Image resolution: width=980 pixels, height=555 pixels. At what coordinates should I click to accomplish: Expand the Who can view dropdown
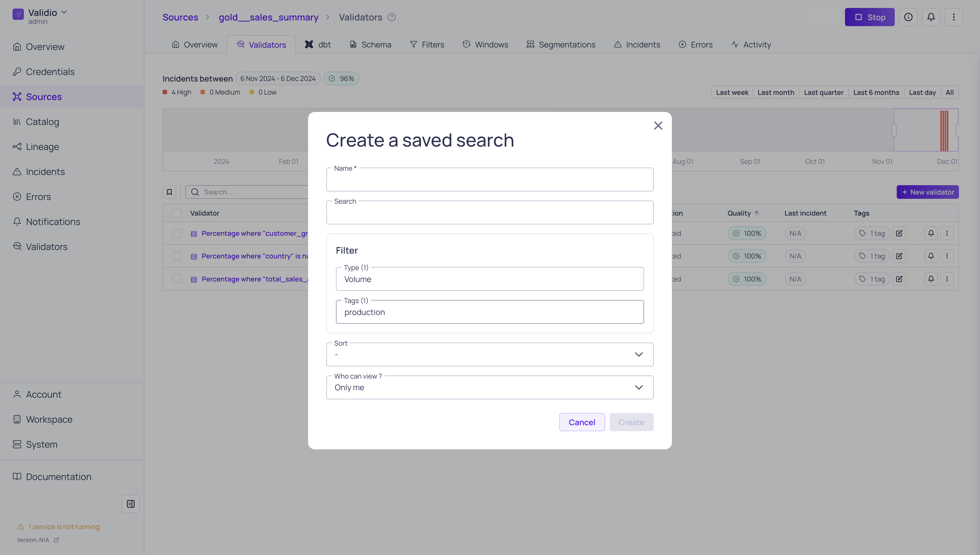pyautogui.click(x=490, y=387)
